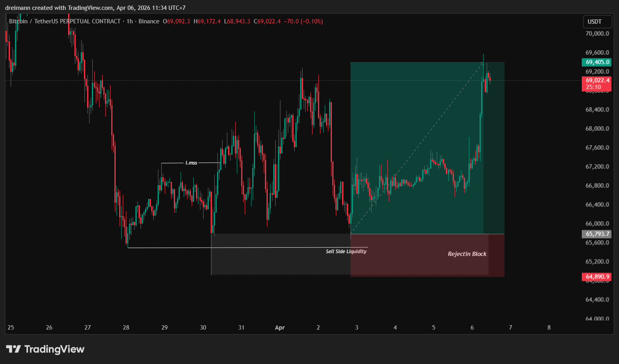This screenshot has height=364, width=619.
Task: Open the 1h timeframe selector in the legend
Action: pyautogui.click(x=130, y=21)
